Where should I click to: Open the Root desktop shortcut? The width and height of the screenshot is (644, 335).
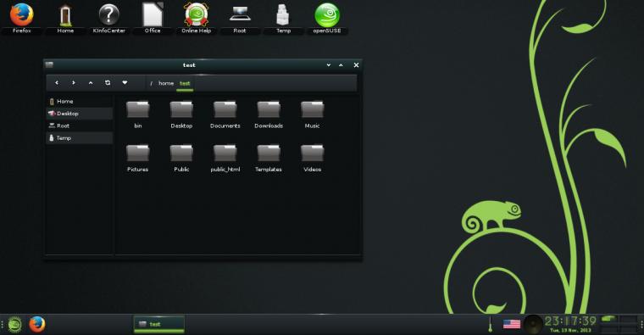tap(240, 18)
